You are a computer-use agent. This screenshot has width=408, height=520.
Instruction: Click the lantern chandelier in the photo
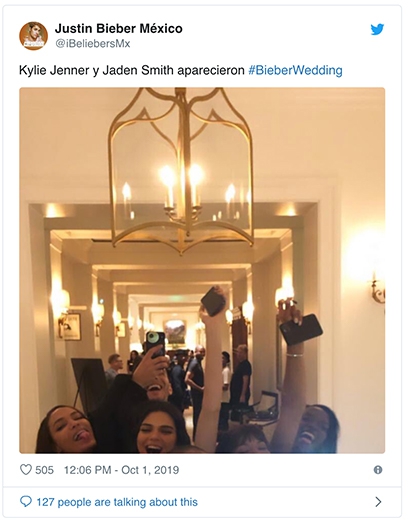pyautogui.click(x=181, y=170)
